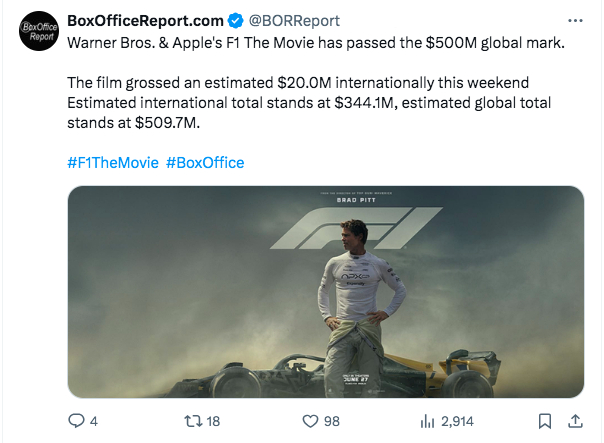Click the share upload icon

pos(575,421)
